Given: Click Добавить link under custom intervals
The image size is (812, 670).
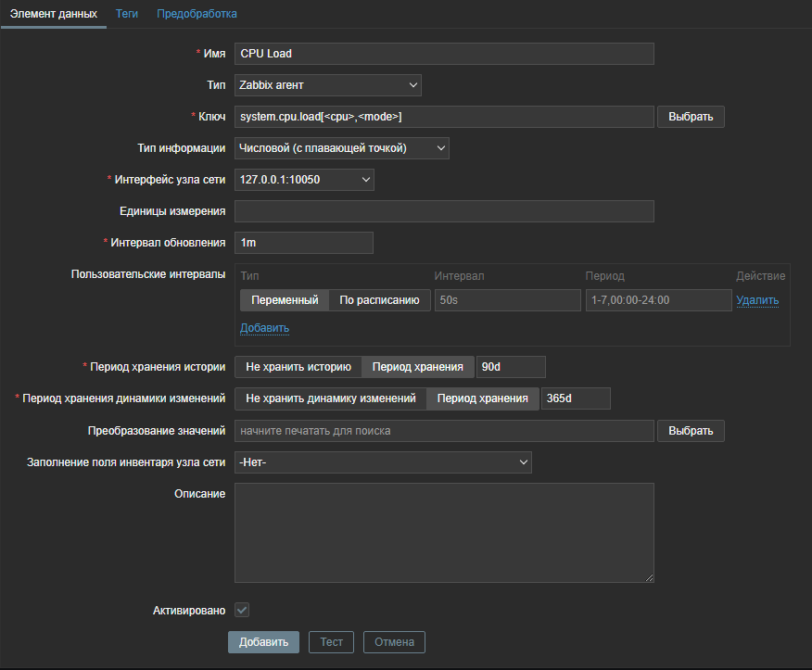Looking at the screenshot, I should coord(264,328).
